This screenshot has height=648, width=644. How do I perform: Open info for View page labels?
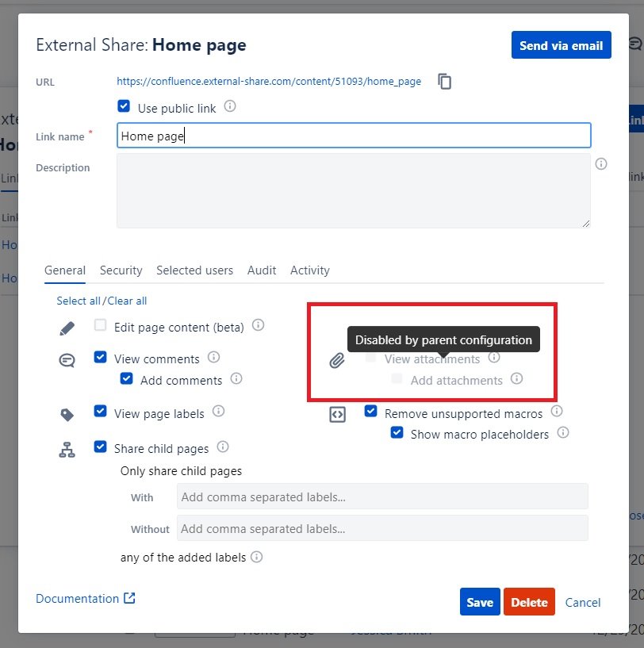click(x=218, y=412)
